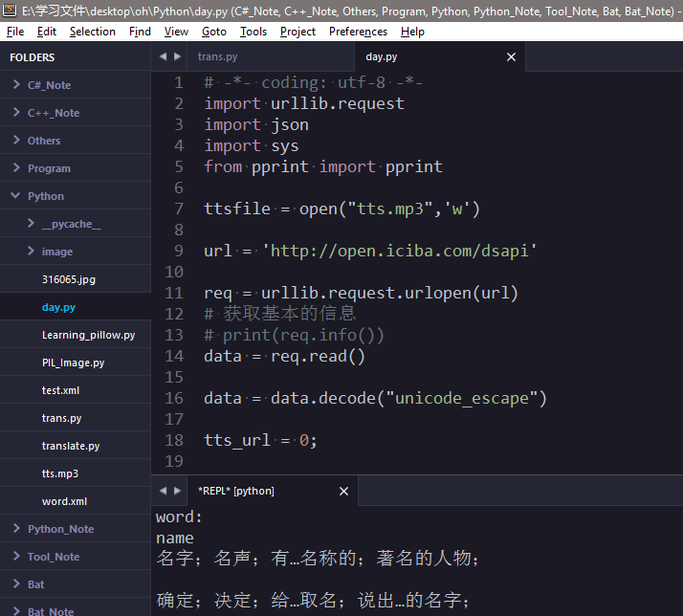Open the Tools menu
The height and width of the screenshot is (616, 683).
coord(253,32)
